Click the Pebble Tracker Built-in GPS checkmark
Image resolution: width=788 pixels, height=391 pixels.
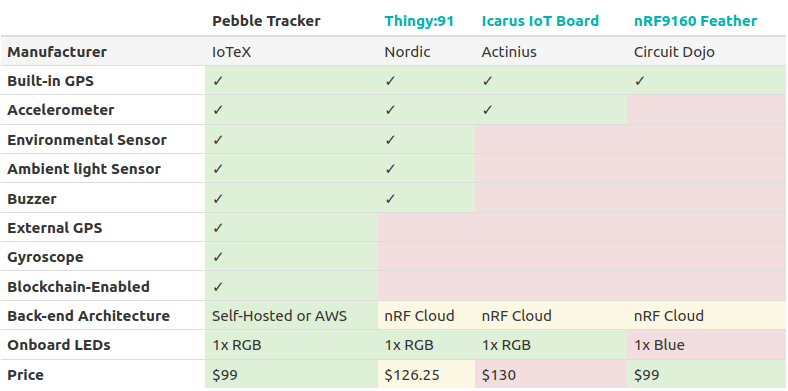coord(218,81)
